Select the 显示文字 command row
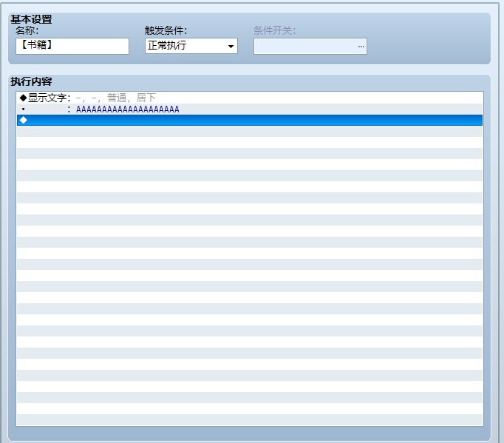 [x=250, y=98]
